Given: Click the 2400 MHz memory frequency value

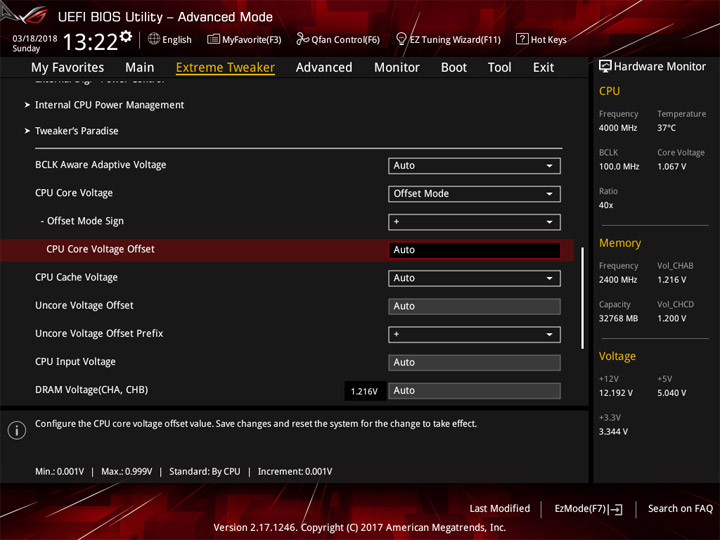Looking at the screenshot, I should (x=618, y=280).
